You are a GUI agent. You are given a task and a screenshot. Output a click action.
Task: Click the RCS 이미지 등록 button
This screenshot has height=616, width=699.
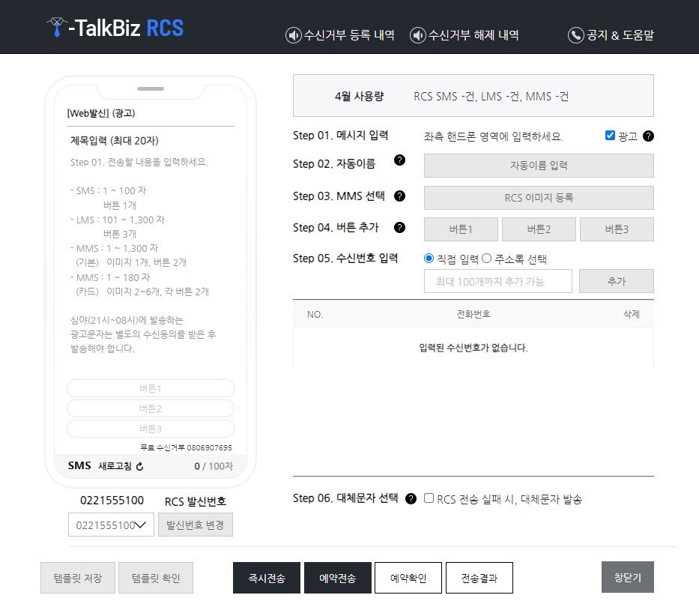(x=538, y=197)
